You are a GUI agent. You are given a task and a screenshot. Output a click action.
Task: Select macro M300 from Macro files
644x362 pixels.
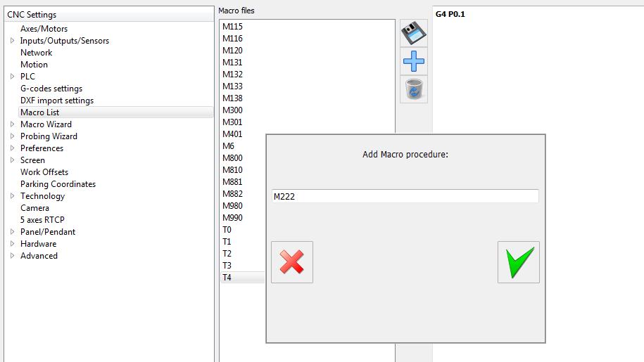pos(232,110)
